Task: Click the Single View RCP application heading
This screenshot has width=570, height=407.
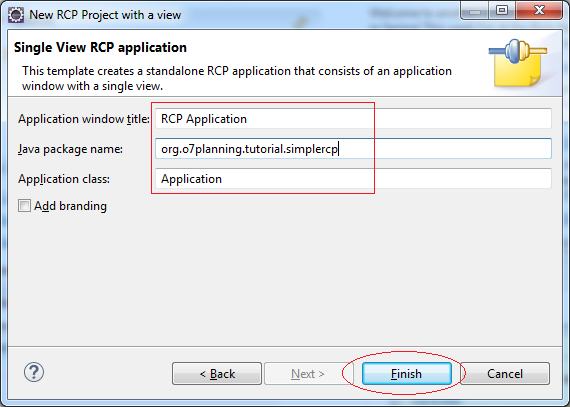Action: [x=100, y=48]
